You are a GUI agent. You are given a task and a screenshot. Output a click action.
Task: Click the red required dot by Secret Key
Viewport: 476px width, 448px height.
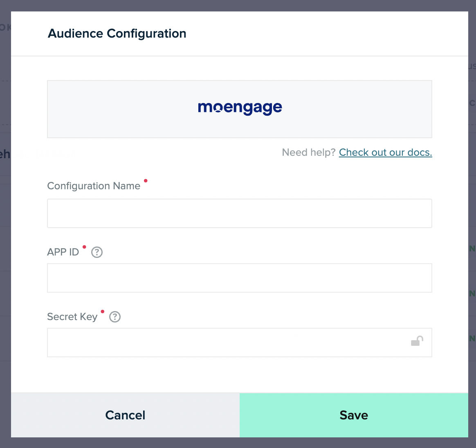(103, 312)
